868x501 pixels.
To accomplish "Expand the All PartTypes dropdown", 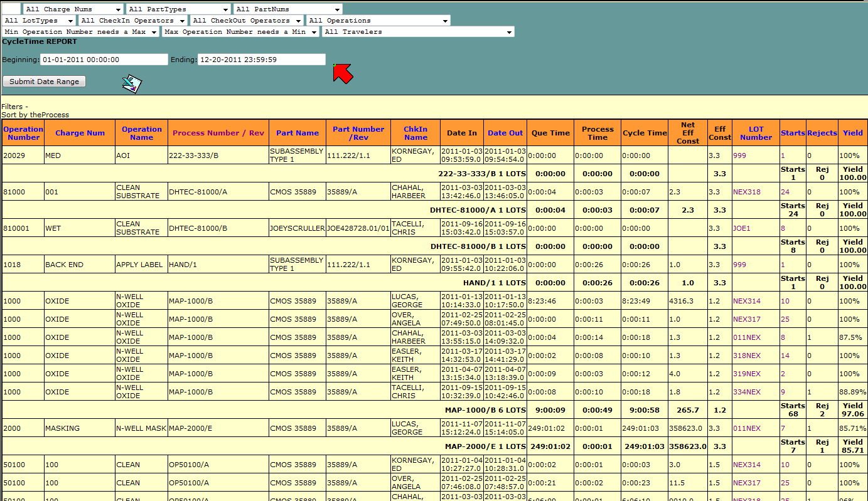I will (178, 9).
